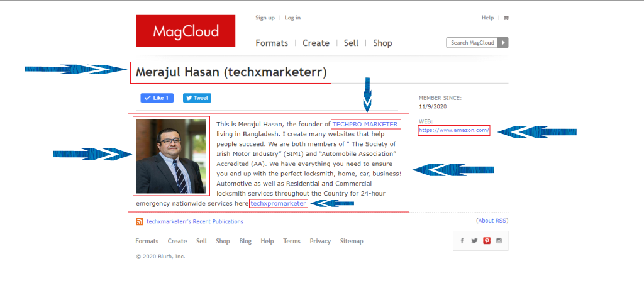Click the orange RSS feed icon

(140, 221)
